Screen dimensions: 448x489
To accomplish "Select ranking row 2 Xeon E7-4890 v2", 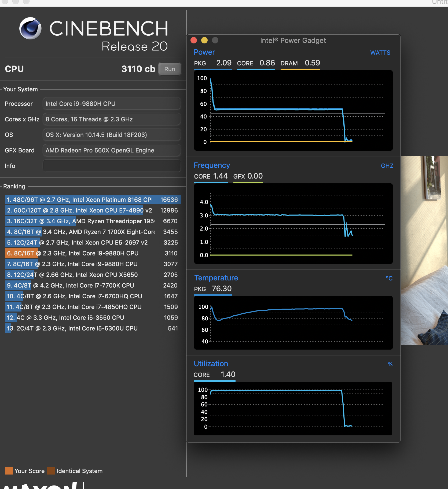I will coord(93,210).
